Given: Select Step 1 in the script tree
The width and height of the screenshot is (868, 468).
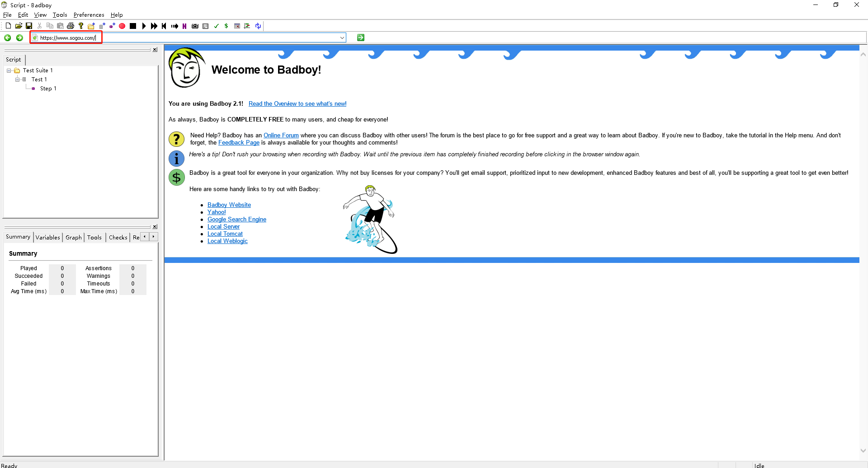Looking at the screenshot, I should pyautogui.click(x=48, y=89).
